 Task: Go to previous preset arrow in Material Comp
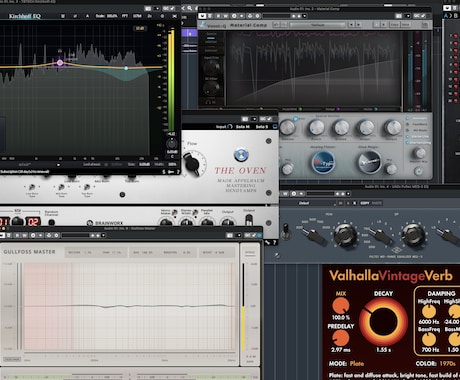pos(351,25)
